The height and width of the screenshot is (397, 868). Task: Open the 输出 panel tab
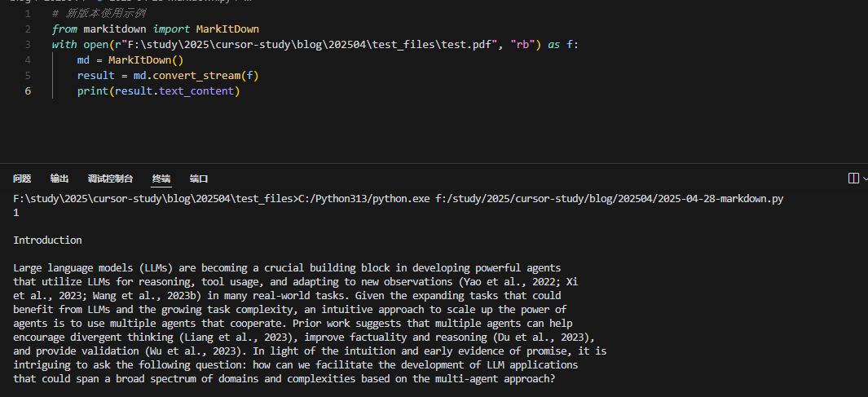59,179
